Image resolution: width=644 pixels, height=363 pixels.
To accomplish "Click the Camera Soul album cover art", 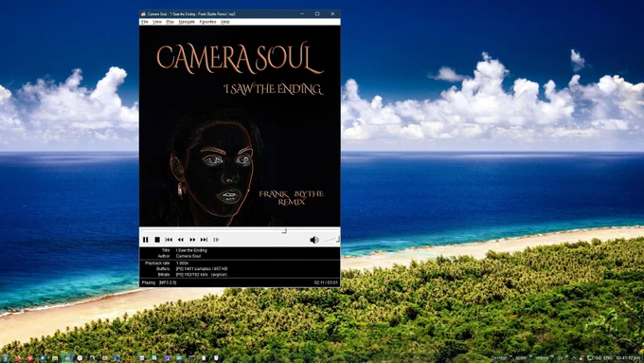I will pos(240,126).
